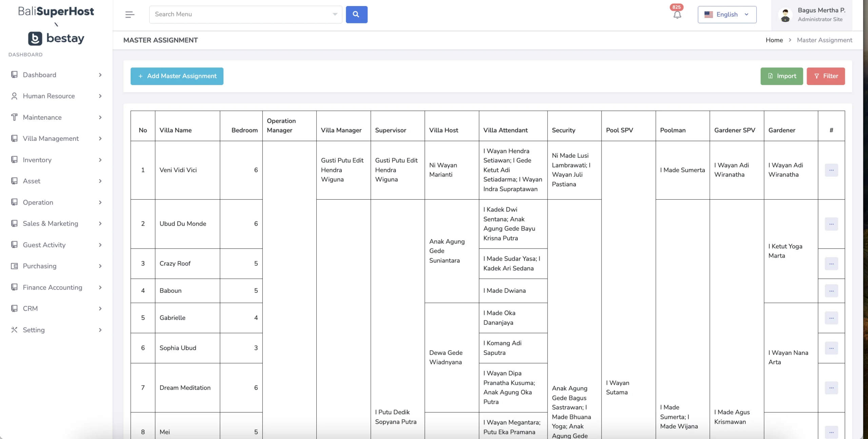Open row actions for Crazy Roof
868x439 pixels.
[831, 264]
